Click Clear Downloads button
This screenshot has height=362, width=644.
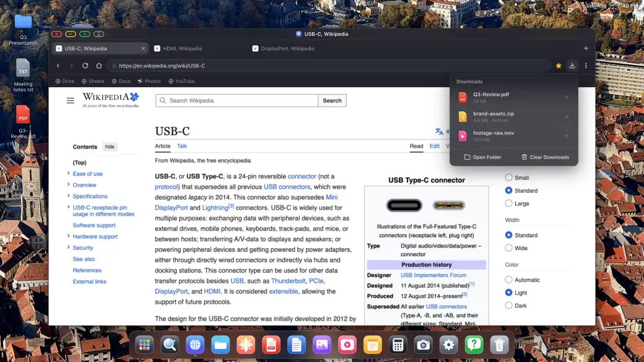(x=546, y=157)
